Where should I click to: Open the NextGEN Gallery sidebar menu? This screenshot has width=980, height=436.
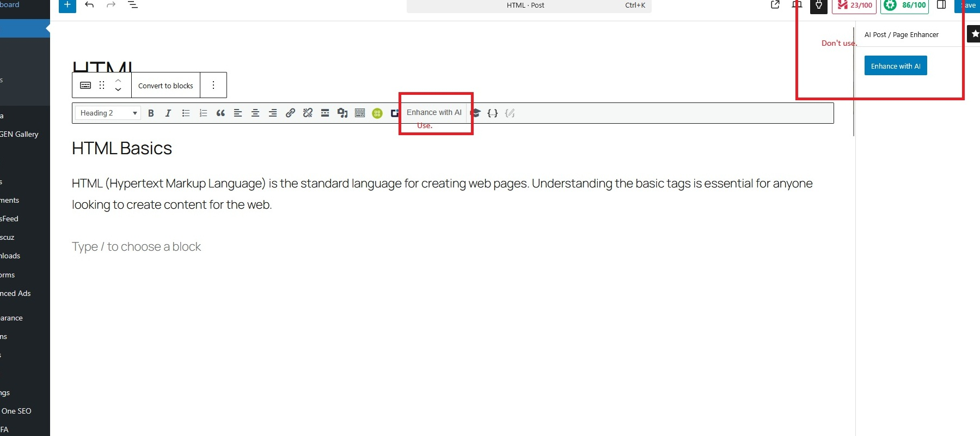pyautogui.click(x=20, y=134)
